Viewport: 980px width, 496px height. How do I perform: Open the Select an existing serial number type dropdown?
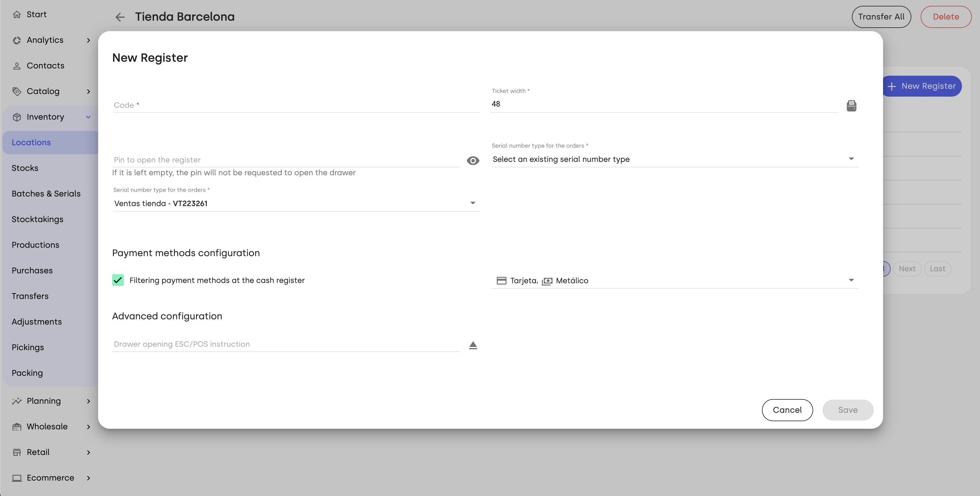click(x=675, y=160)
